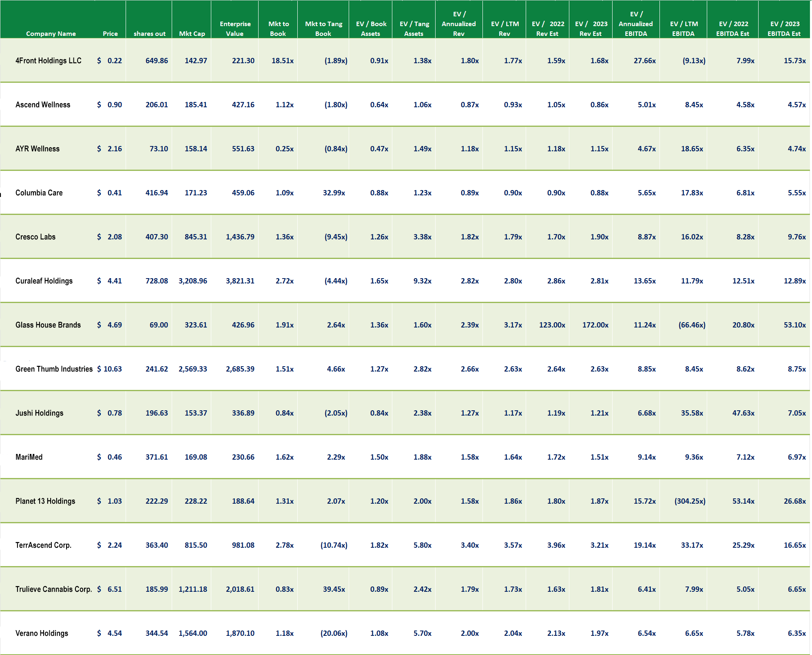Click Columbia Care shares out 416.94
Viewport: 812px width, 655px height.
tap(157, 193)
